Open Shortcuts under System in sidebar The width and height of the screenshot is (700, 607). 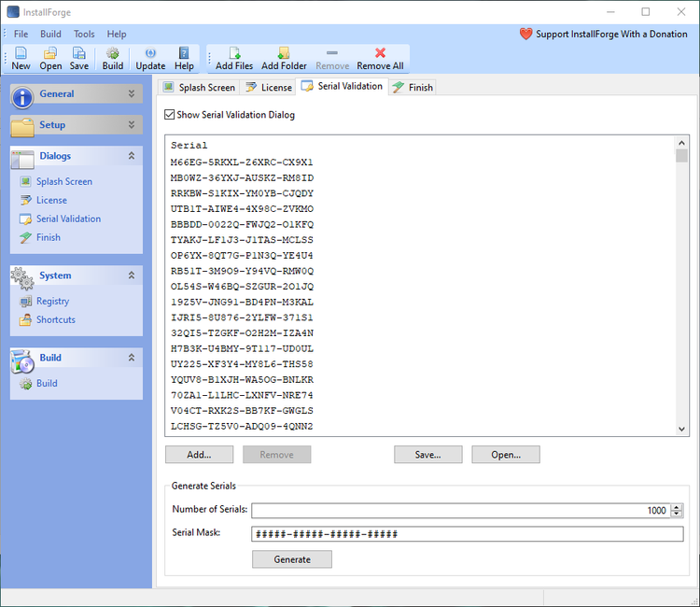56,319
